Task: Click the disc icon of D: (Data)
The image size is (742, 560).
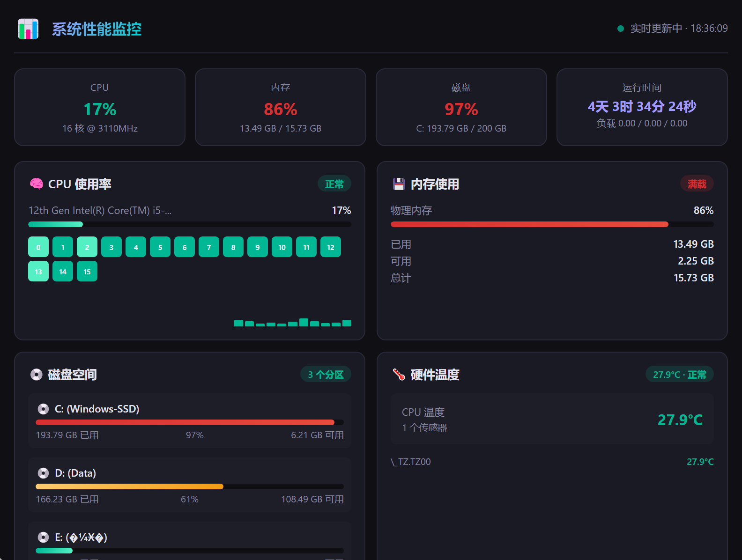Action: pyautogui.click(x=43, y=473)
